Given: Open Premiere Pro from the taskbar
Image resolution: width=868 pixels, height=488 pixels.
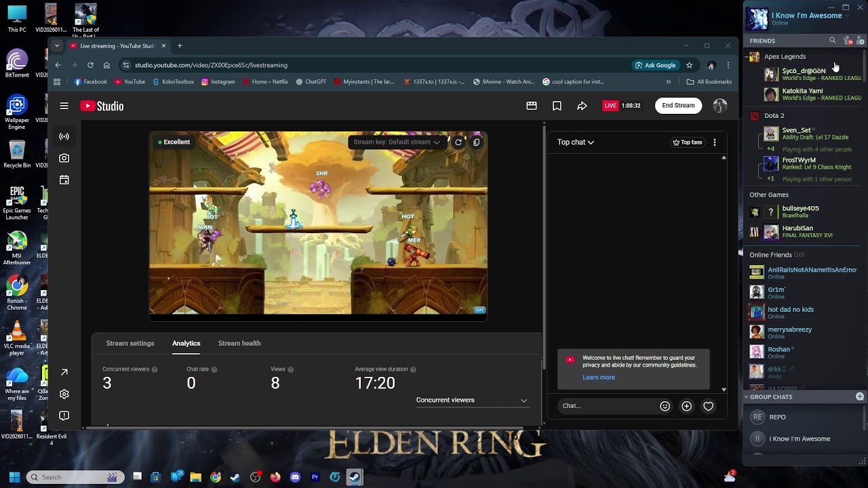Looking at the screenshot, I should tap(315, 477).
